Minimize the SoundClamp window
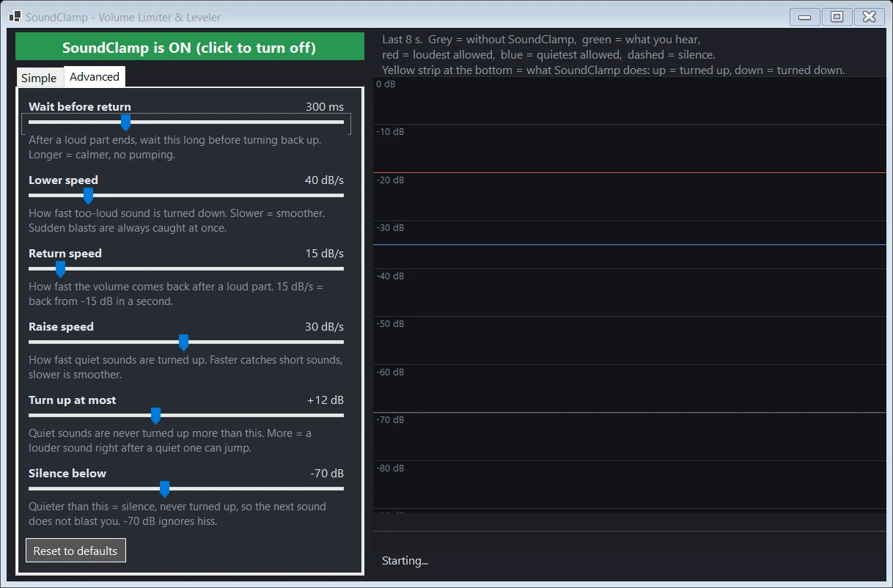This screenshot has height=588, width=893. tap(804, 17)
